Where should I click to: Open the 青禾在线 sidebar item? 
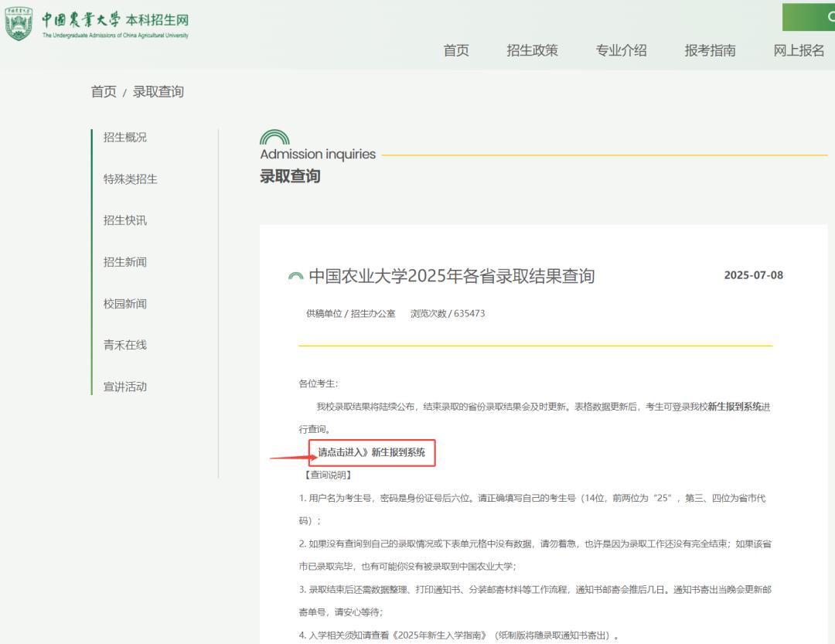125,345
